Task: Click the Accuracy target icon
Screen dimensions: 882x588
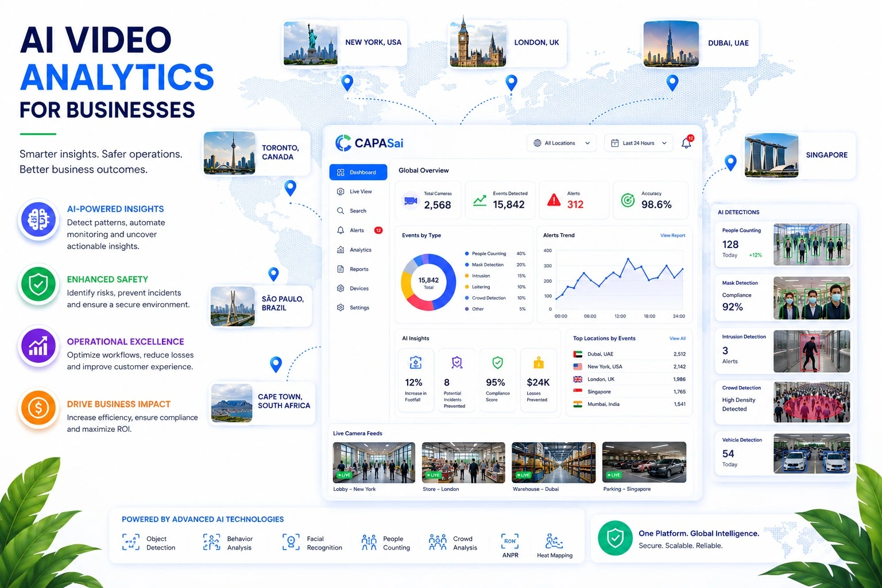Action: click(x=628, y=200)
